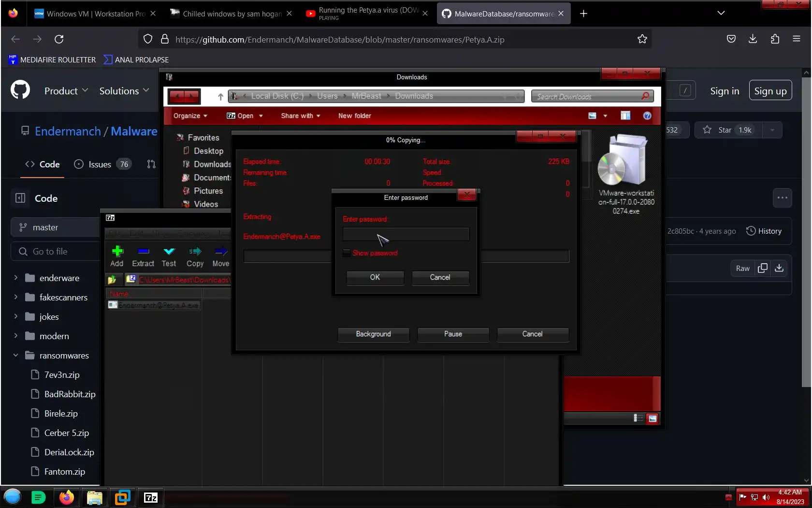
Task: Open Firefox hamburger application menu
Action: [797, 39]
